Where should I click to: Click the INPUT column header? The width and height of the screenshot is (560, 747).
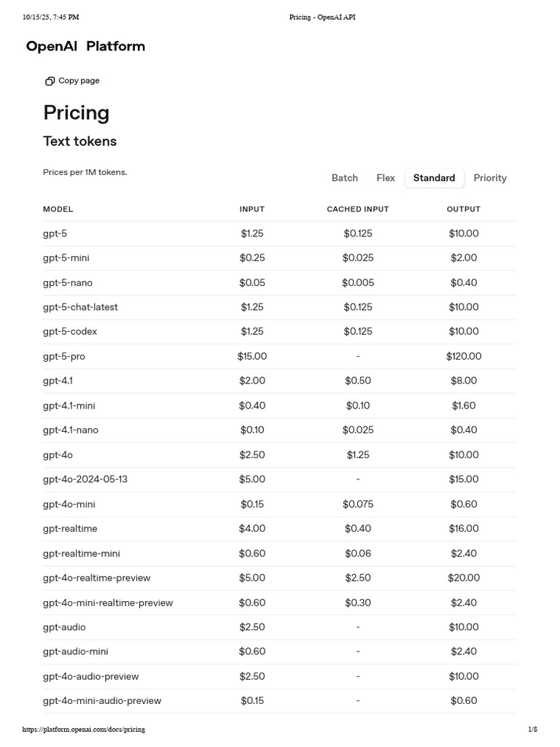(x=252, y=209)
